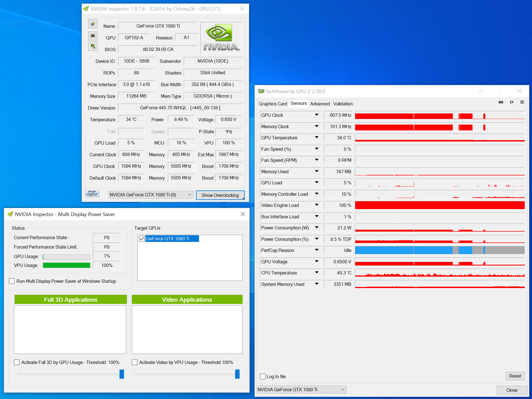Screen dimensions: 532x399
Task: Expand the CPU Temperature sensor dropdown
Action: click(317, 272)
